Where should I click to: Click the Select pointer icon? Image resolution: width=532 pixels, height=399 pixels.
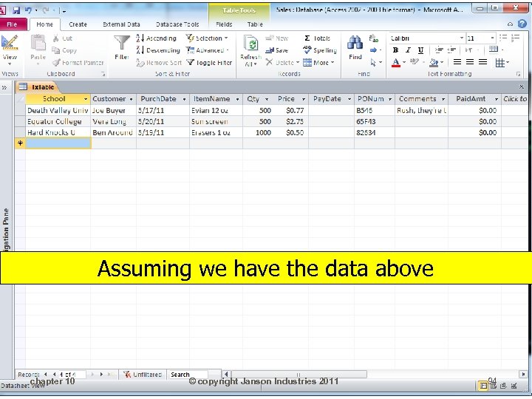[x=373, y=62]
